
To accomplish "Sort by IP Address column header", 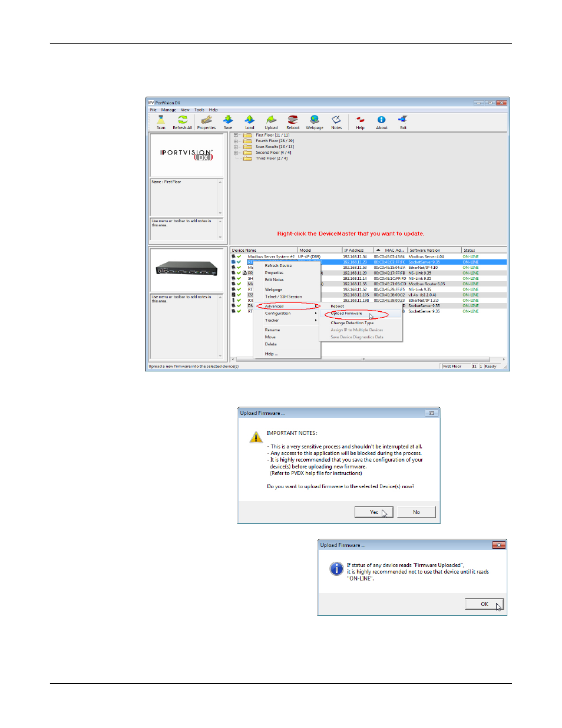I will [357, 250].
